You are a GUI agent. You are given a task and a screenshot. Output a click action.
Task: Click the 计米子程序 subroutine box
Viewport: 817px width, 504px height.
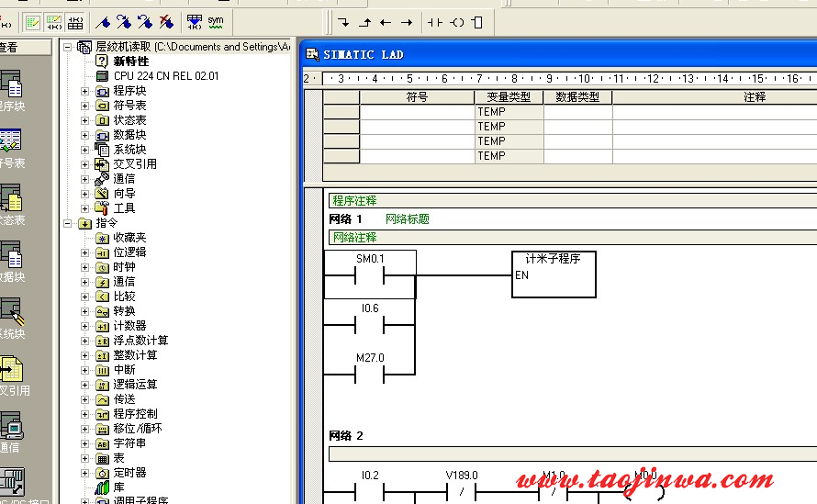click(x=554, y=274)
